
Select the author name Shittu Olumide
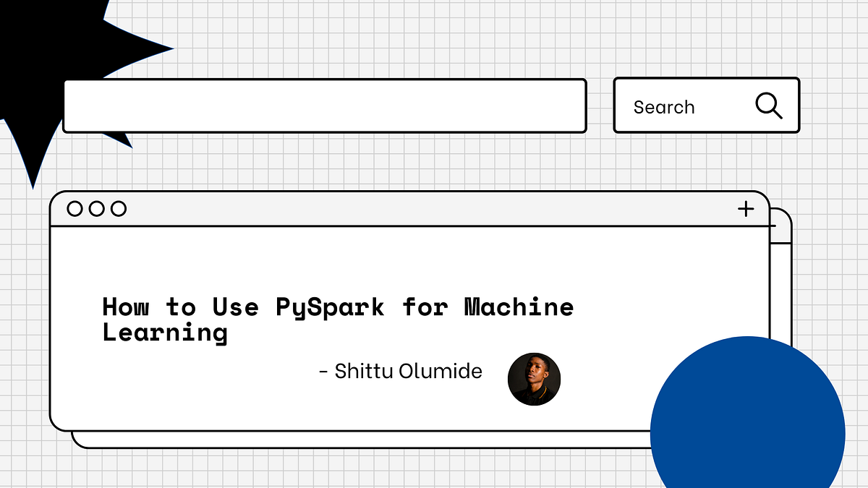(401, 371)
